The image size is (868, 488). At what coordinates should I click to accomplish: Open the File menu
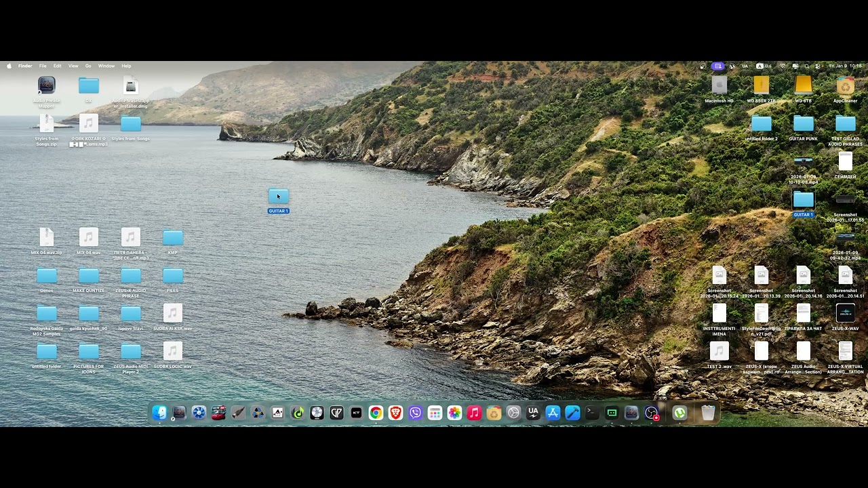coord(43,66)
